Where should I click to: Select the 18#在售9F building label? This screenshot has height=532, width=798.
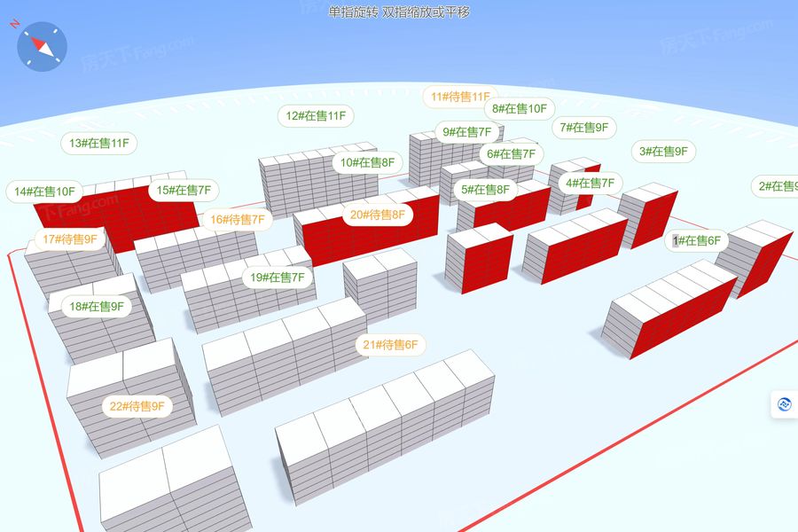click(96, 306)
